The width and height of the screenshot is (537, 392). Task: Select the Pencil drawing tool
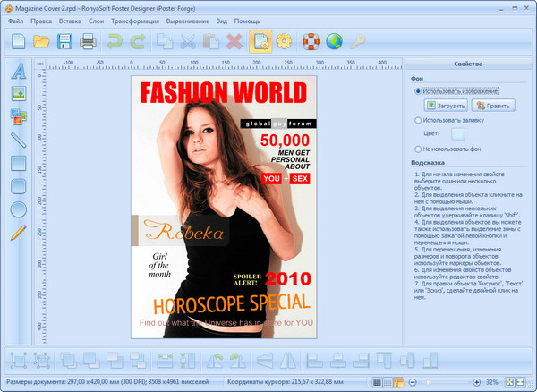click(18, 233)
